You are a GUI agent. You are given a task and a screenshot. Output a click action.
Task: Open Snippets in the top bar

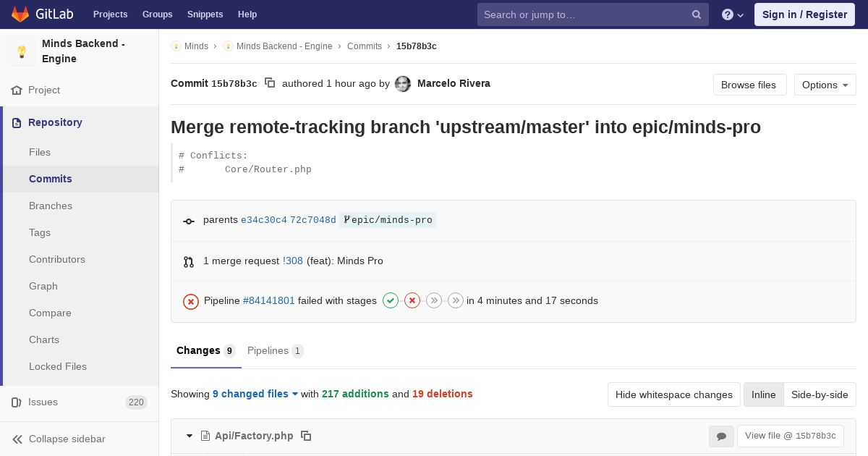(x=205, y=14)
